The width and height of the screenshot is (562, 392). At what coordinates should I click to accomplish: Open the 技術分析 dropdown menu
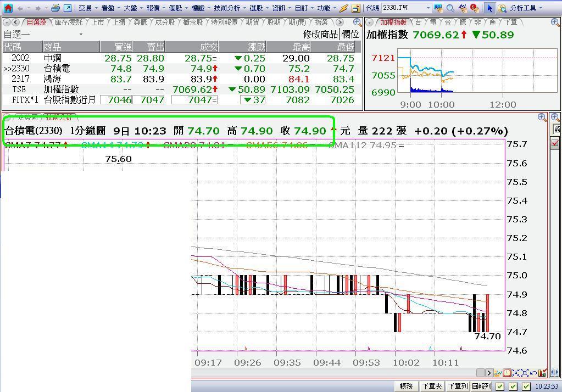[x=230, y=8]
